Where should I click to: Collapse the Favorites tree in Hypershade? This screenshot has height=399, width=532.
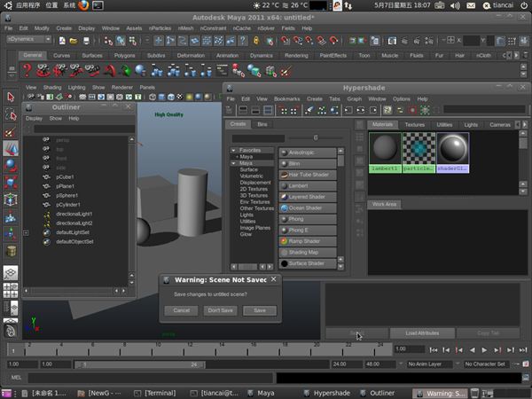(x=233, y=151)
